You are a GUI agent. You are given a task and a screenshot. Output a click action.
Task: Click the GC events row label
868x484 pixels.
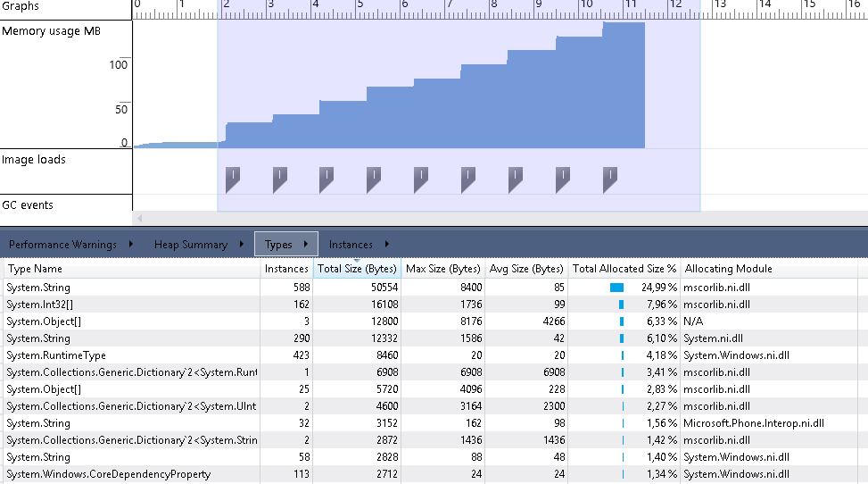28,205
